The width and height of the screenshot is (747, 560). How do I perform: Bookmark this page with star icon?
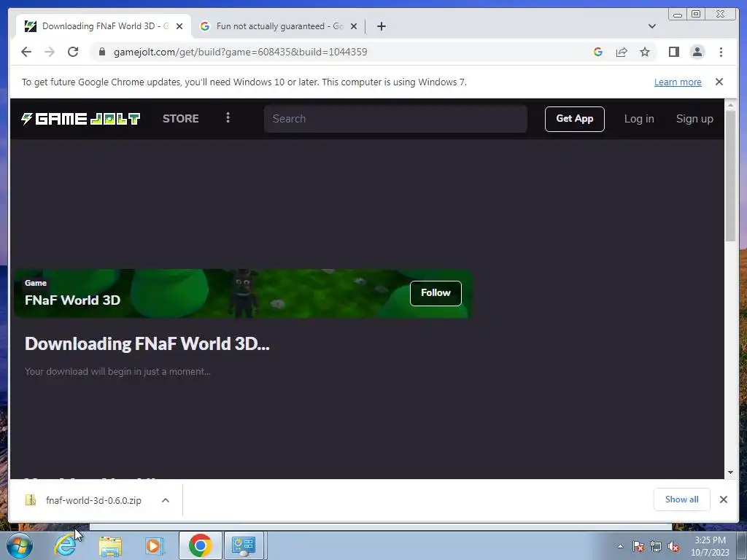click(645, 52)
